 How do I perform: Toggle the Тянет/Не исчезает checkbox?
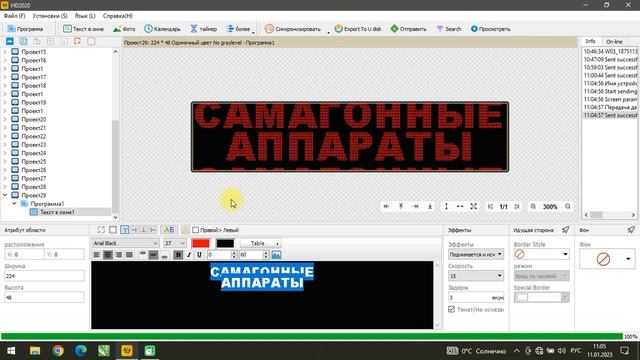(x=451, y=309)
